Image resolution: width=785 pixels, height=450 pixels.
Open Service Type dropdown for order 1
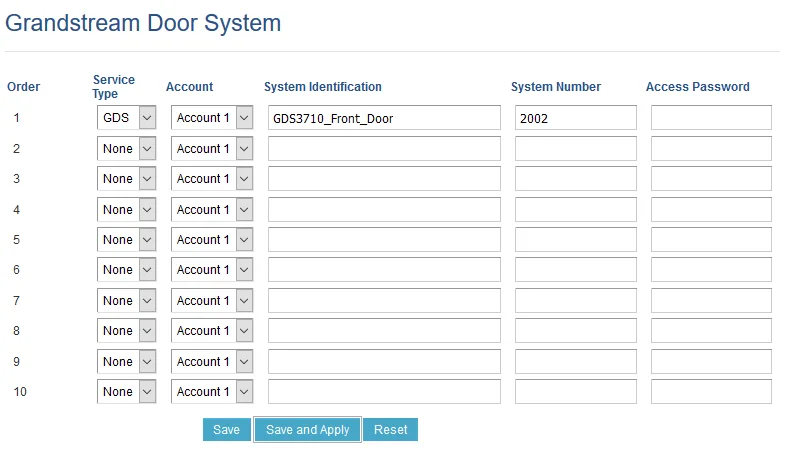click(x=126, y=118)
